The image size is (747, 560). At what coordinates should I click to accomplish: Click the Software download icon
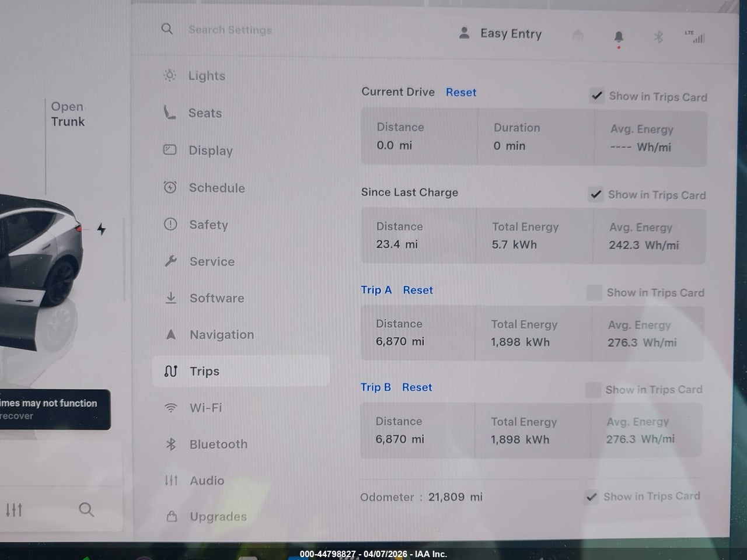[171, 298]
